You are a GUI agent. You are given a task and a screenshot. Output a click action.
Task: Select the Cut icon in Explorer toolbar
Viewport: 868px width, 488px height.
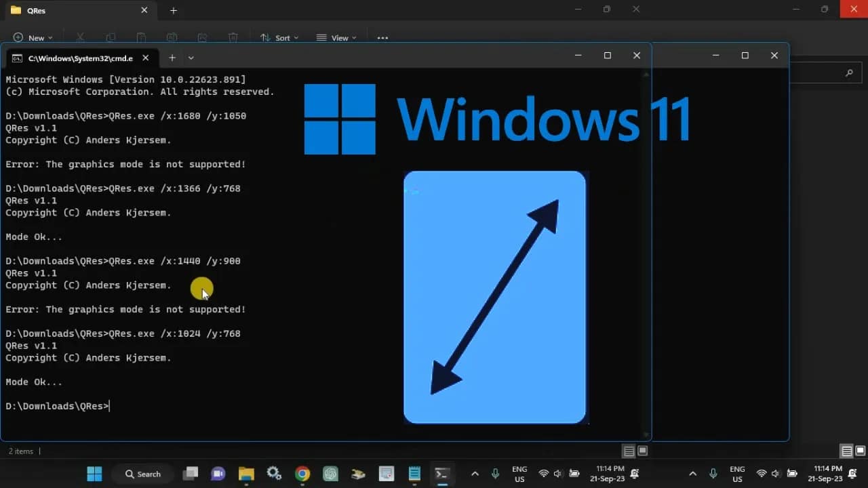coord(80,37)
